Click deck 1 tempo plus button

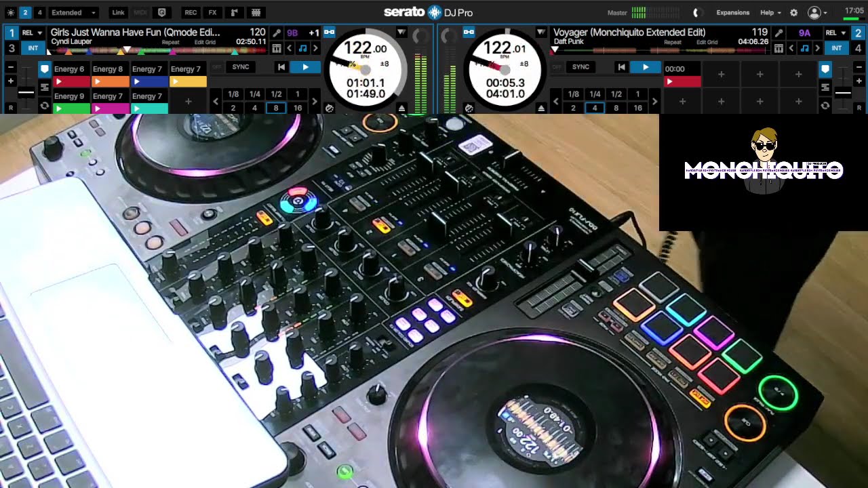(11, 81)
